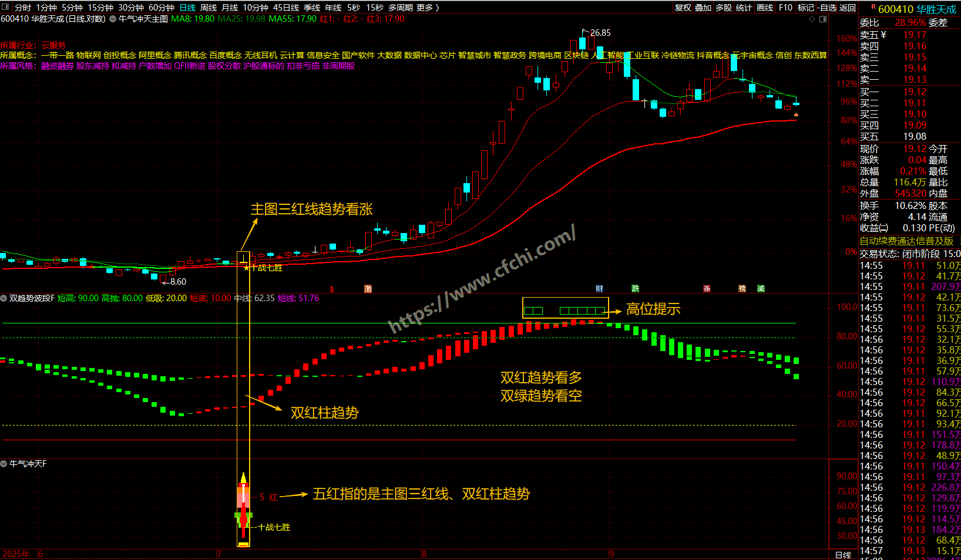This screenshot has width=961, height=560.
Task: Click the red R badge before 600410
Action: point(873,7)
